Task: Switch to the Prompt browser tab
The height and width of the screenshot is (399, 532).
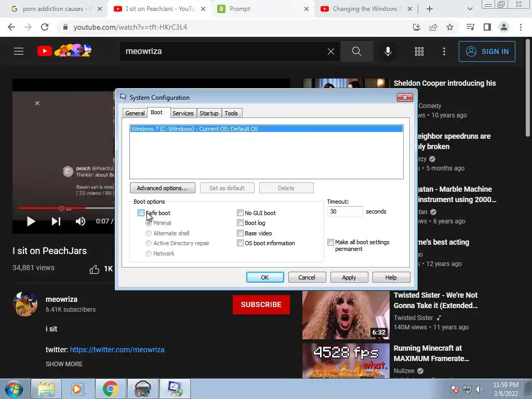Action: point(263,9)
